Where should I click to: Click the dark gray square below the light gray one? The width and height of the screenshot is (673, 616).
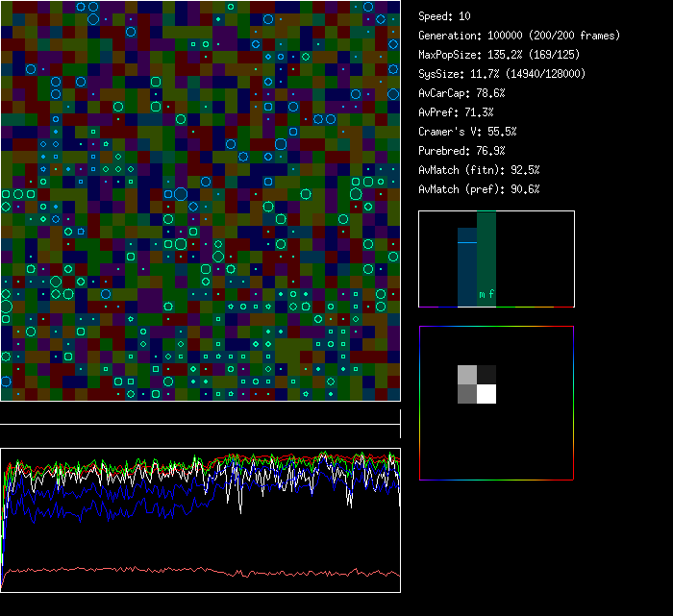tap(466, 393)
